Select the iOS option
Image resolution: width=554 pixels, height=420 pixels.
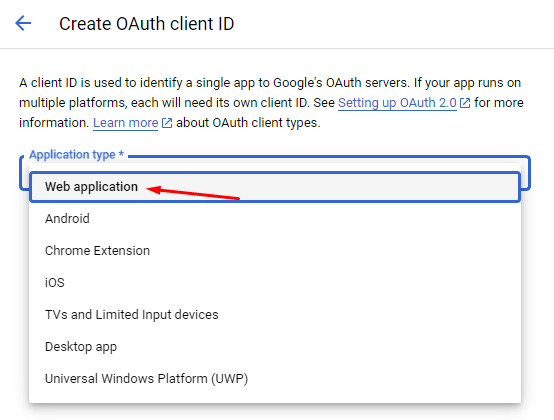point(275,283)
